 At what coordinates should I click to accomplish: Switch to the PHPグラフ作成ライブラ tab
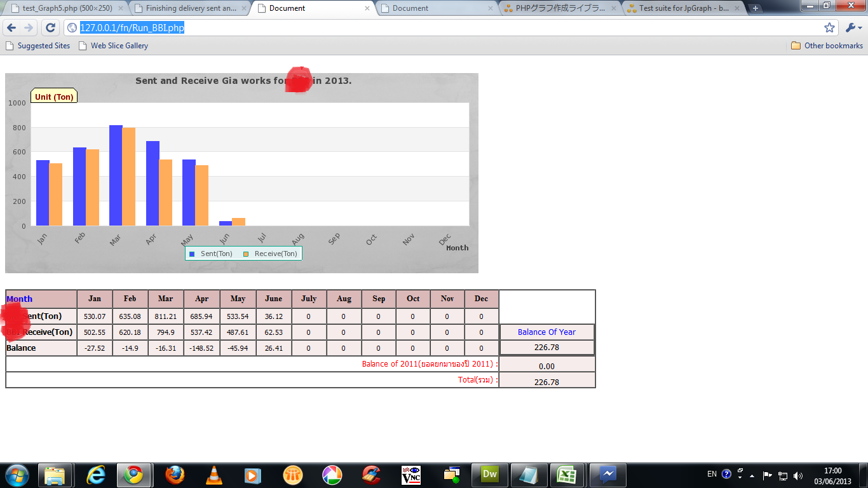coord(559,8)
